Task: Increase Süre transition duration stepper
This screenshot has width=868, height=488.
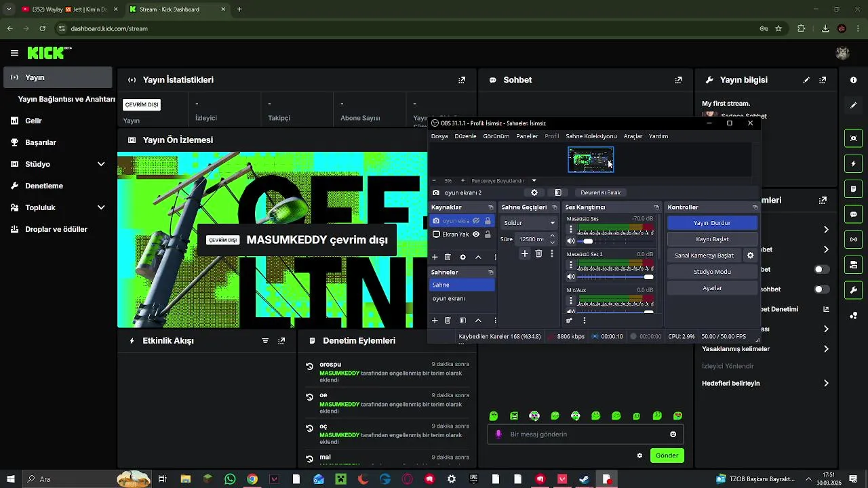Action: click(552, 236)
